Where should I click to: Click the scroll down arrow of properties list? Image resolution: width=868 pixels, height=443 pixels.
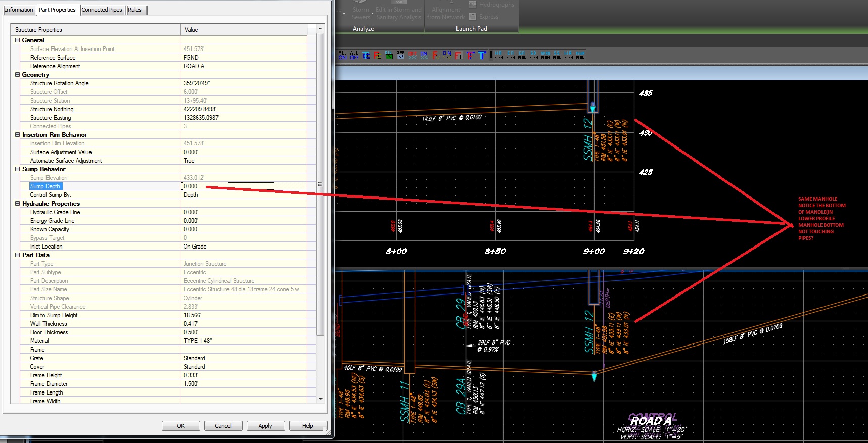[320, 399]
